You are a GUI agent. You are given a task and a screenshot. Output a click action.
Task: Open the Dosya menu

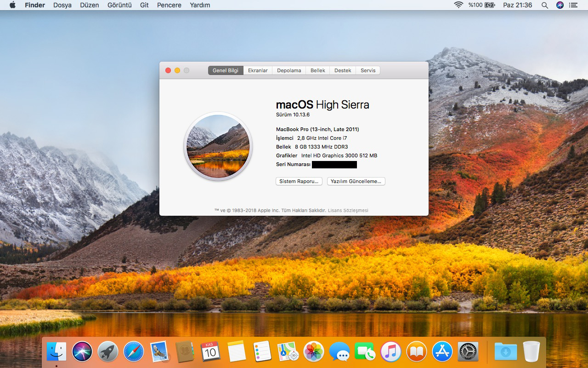tap(62, 5)
